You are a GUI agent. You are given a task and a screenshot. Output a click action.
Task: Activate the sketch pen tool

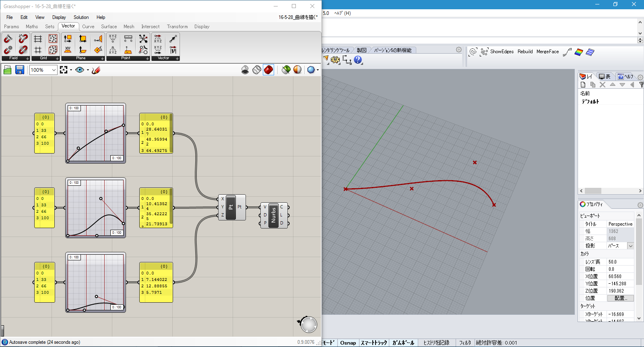96,70
